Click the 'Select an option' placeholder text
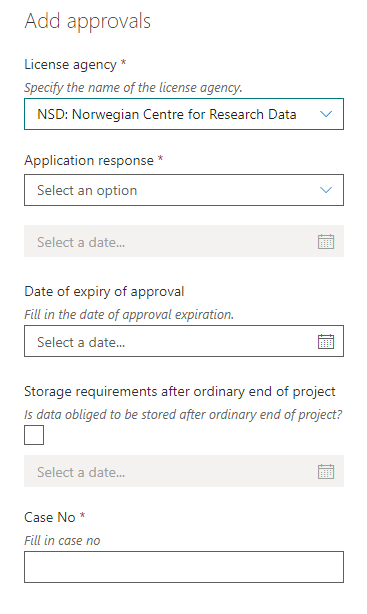Image resolution: width=367 pixels, height=614 pixels. pyautogui.click(x=87, y=190)
